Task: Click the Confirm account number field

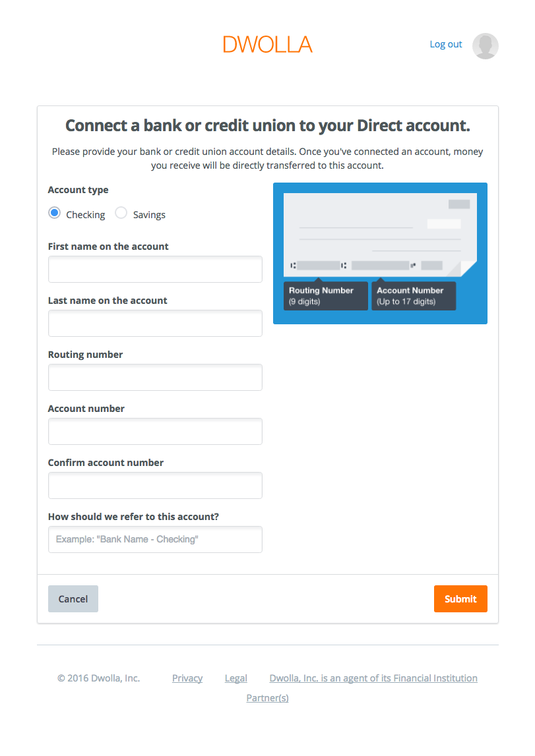Action: coord(155,486)
